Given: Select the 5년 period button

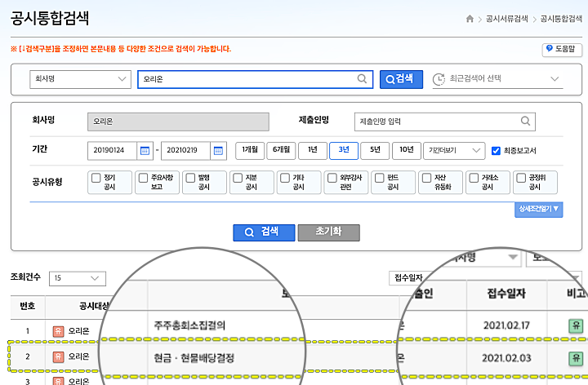Looking at the screenshot, I should coord(375,151).
